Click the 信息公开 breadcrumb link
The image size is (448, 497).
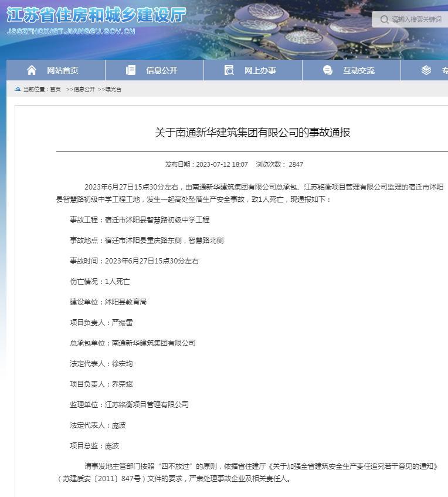click(x=84, y=89)
